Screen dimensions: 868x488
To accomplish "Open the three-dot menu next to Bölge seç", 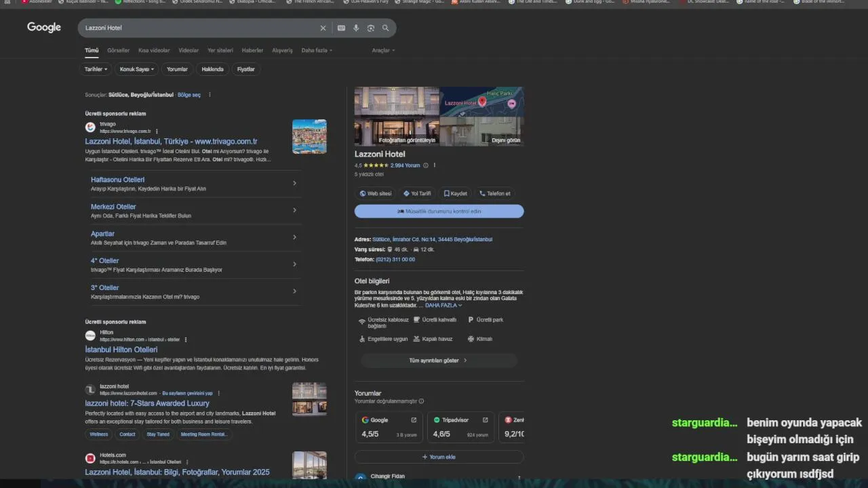I will [x=210, y=95].
